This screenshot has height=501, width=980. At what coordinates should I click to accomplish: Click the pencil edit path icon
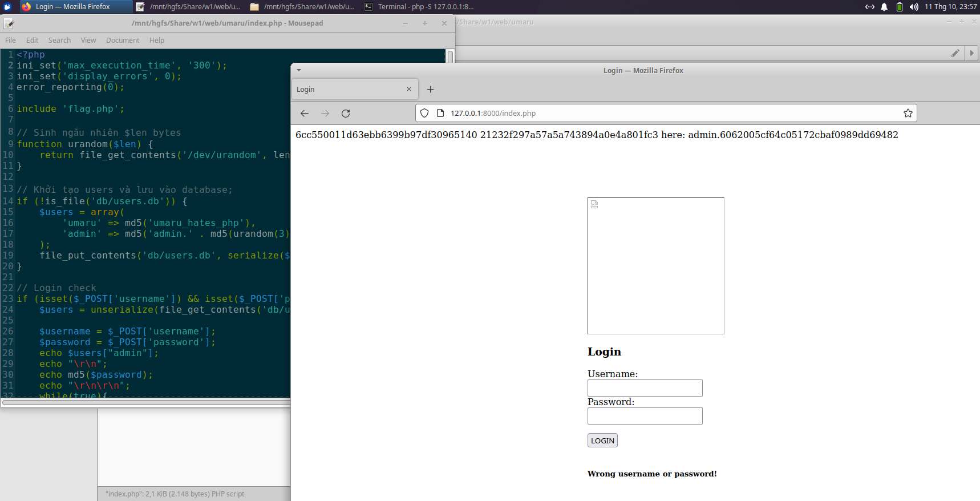tap(955, 53)
